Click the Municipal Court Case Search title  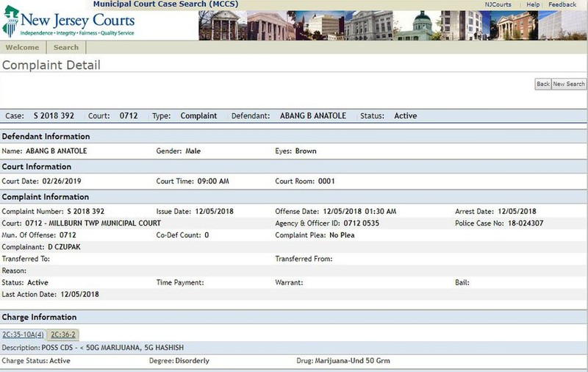pos(165,4)
